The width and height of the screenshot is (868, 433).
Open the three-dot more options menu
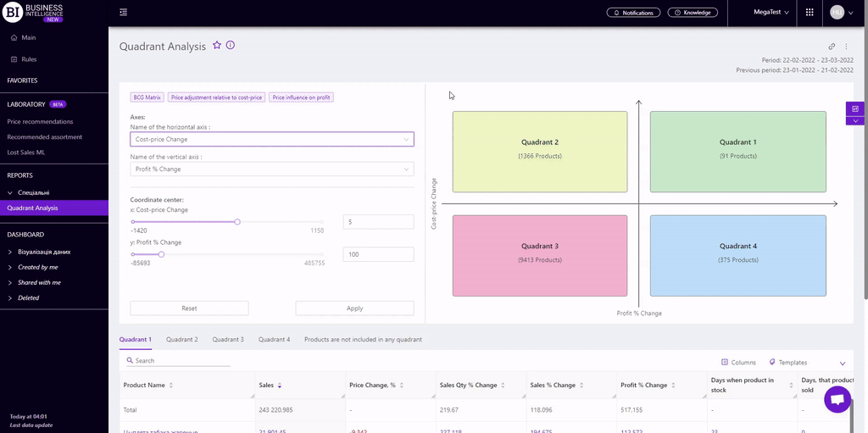[x=846, y=47]
